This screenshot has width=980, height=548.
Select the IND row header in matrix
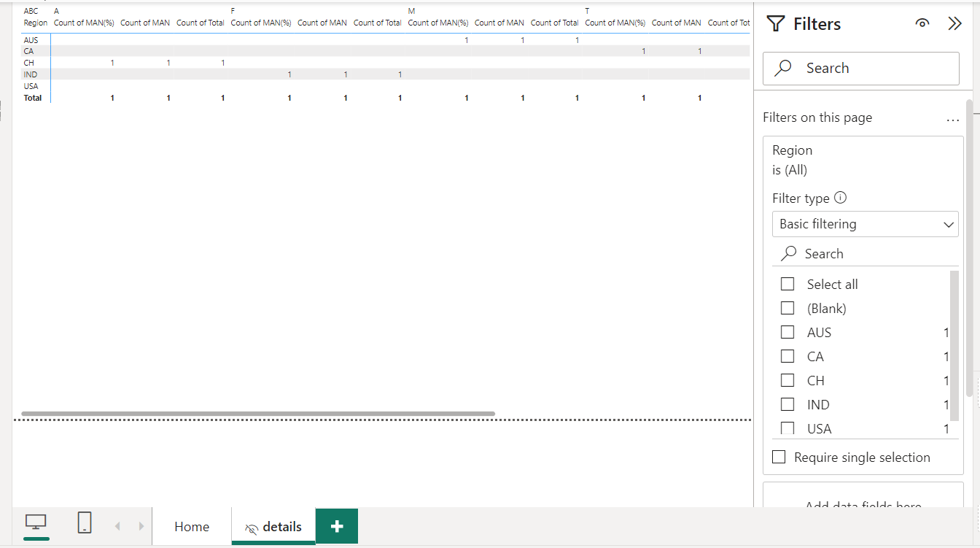[x=30, y=74]
